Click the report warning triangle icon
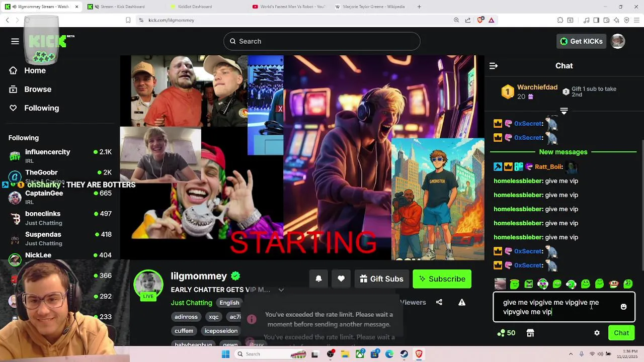 [462, 302]
